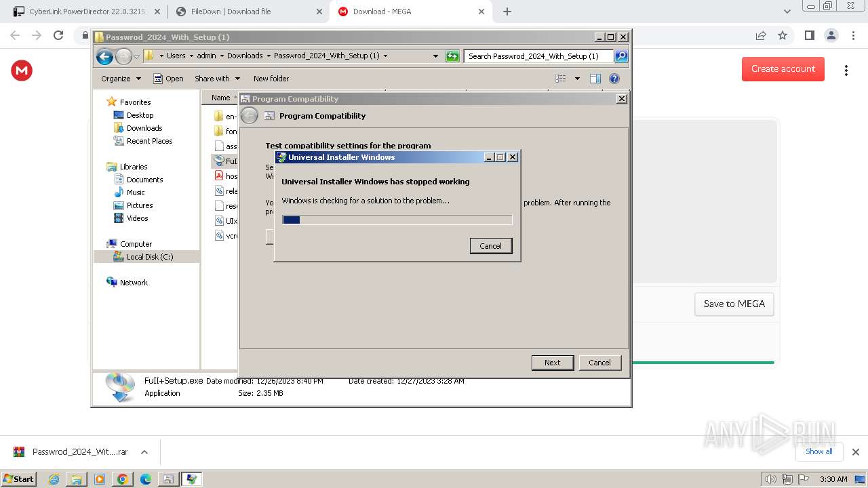Cancel the Universal Installer Windows error dialog
Screen dimensions: 868x488
[x=491, y=246]
